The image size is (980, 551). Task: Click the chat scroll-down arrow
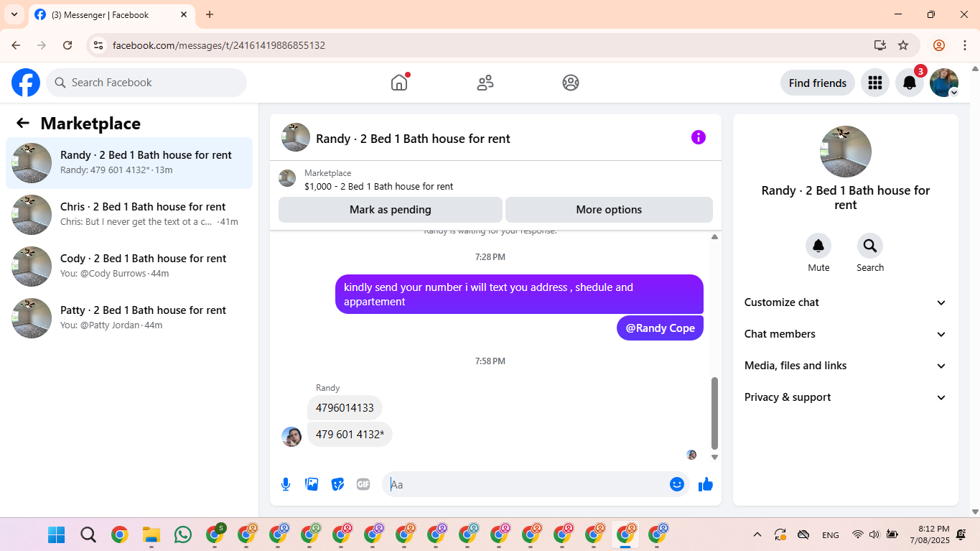pyautogui.click(x=714, y=457)
